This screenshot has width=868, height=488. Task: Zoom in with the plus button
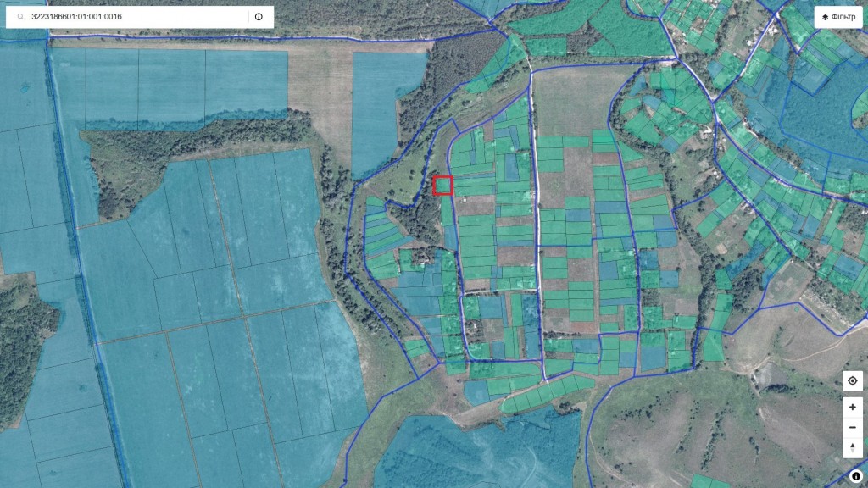[852, 407]
